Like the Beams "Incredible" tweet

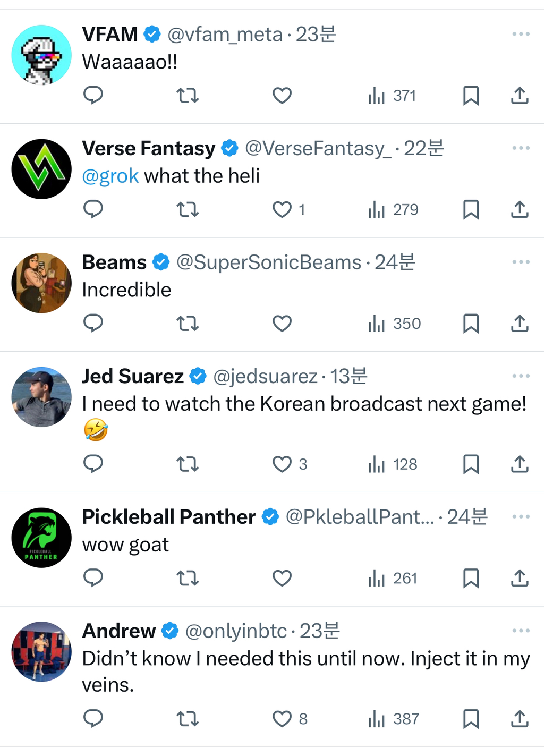(282, 324)
